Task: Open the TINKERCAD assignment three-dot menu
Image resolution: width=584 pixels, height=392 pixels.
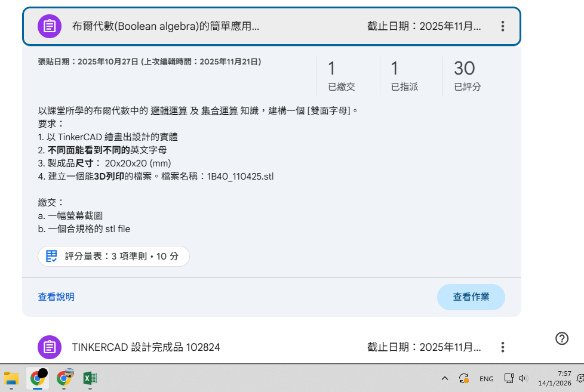Action: tap(502, 347)
